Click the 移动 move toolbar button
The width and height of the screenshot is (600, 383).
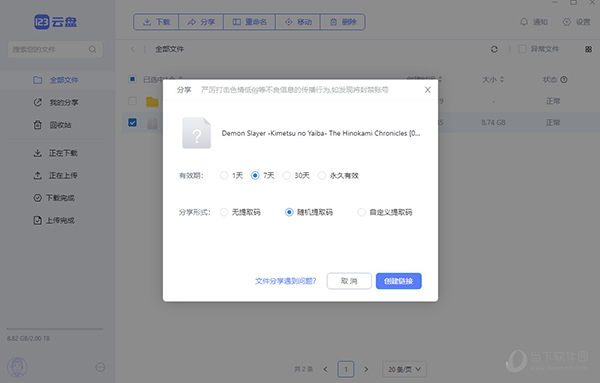pyautogui.click(x=298, y=22)
